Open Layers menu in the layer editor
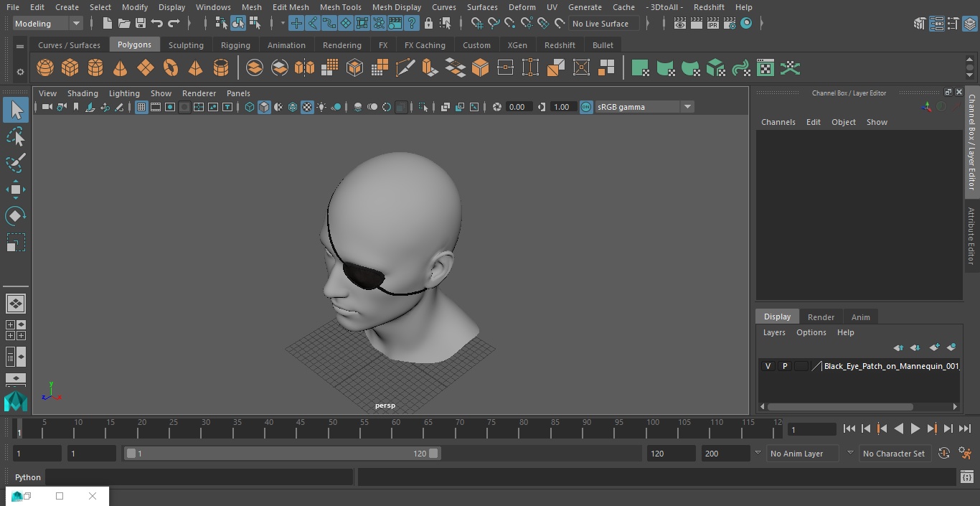Viewport: 980px width, 506px height. coord(773,332)
